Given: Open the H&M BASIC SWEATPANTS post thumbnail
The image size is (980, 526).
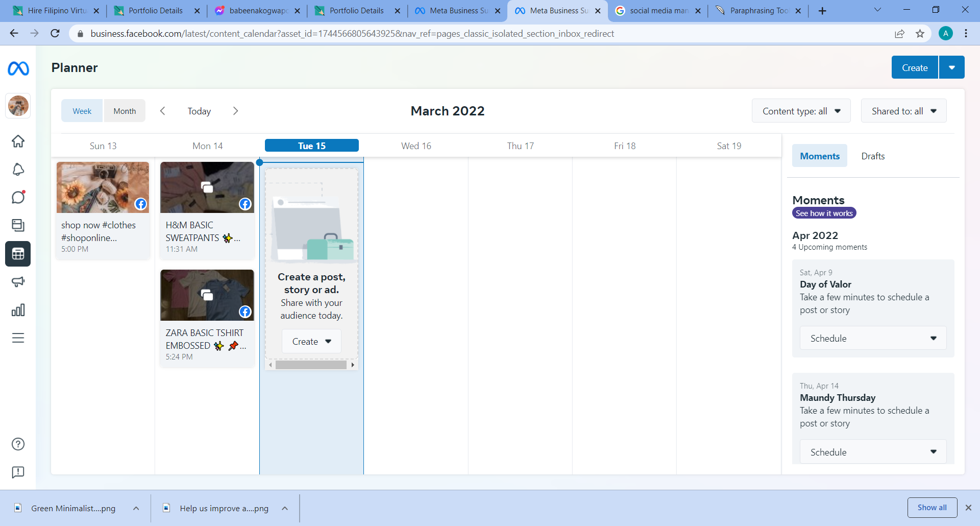Looking at the screenshot, I should 207,187.
